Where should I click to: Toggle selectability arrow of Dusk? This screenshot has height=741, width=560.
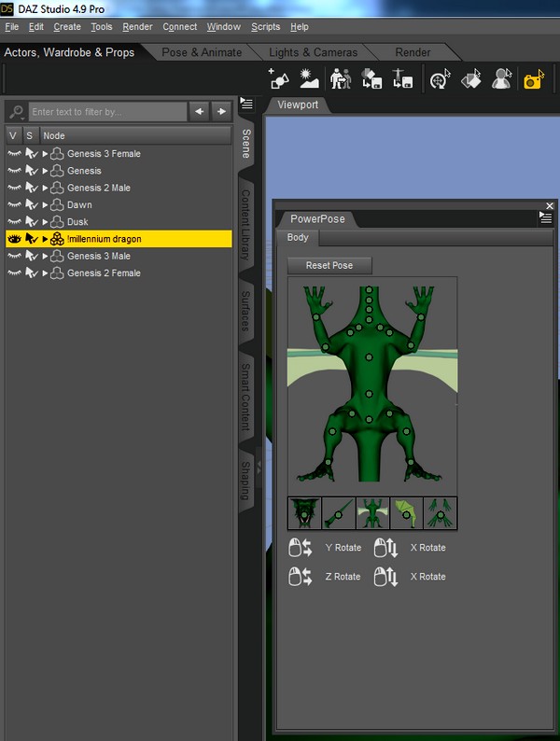click(x=32, y=221)
